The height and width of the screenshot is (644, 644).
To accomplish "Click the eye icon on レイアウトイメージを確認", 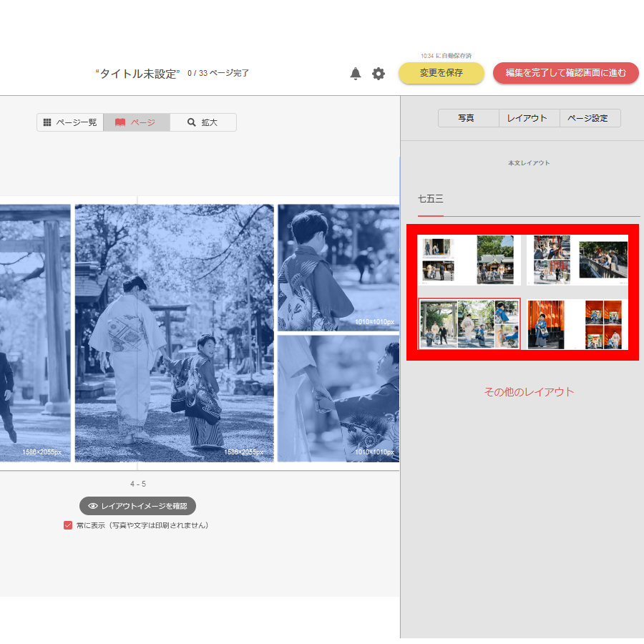I will click(x=93, y=506).
